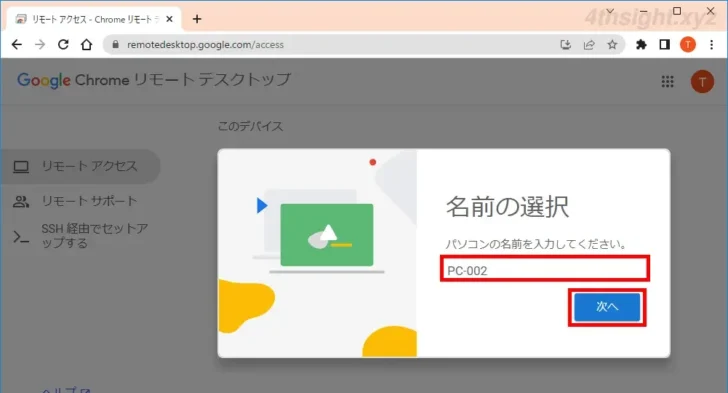The width and height of the screenshot is (728, 393).
Task: Open the Chrome profile avatar in the toolbar
Action: (688, 45)
